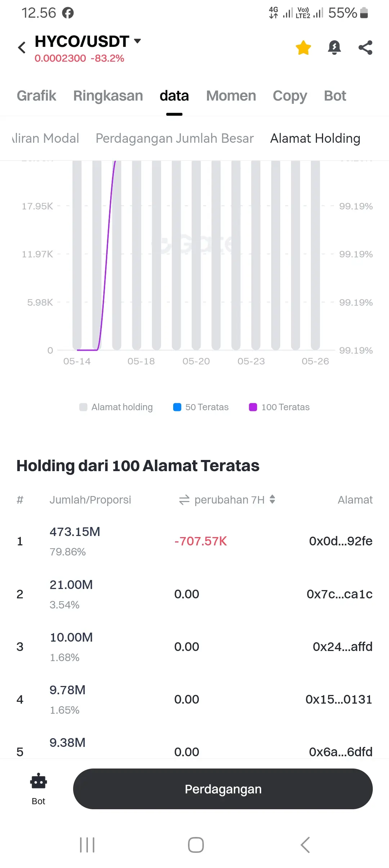Toggle the yellow favorite star

tap(303, 48)
